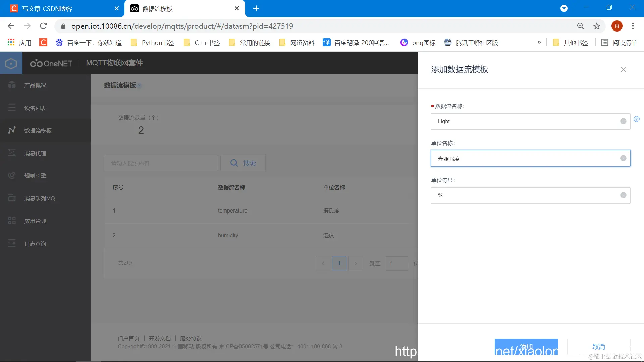Click the 单位符号 input field
This screenshot has height=362, width=644.
523,195
